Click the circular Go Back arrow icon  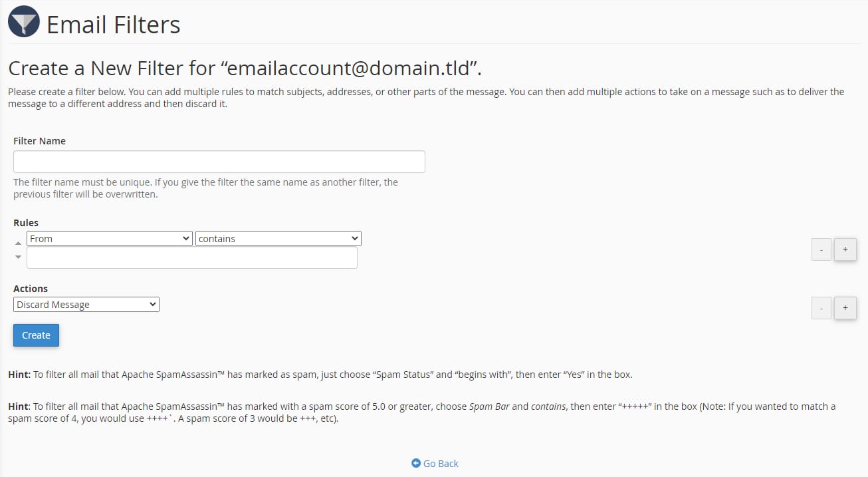point(416,463)
